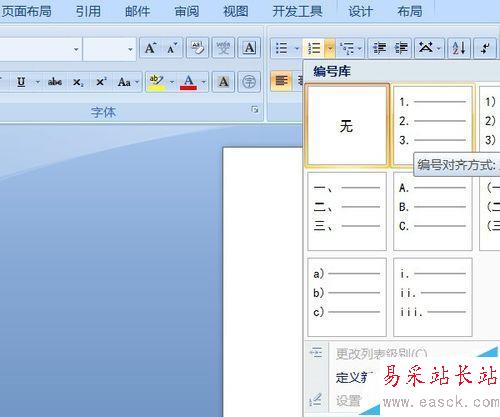Open the multilevel list dropdown arrow

360,49
